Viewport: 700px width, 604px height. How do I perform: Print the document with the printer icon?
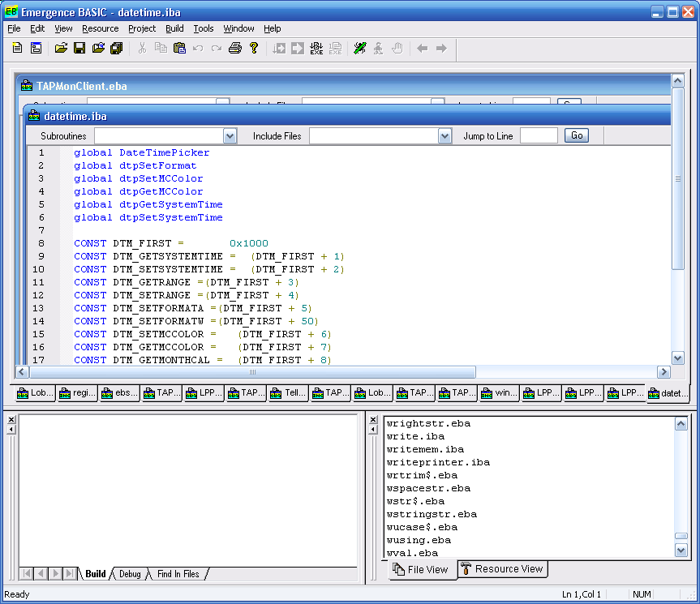tap(235, 49)
